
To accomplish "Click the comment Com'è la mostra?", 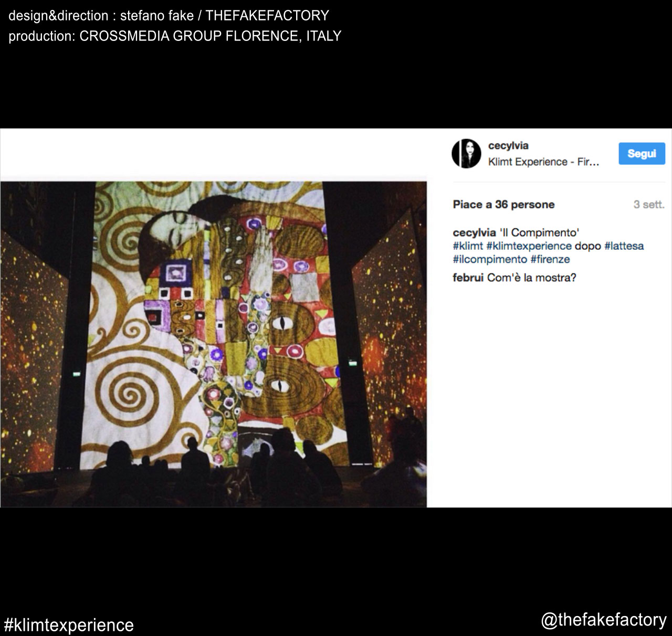I will click(x=531, y=278).
